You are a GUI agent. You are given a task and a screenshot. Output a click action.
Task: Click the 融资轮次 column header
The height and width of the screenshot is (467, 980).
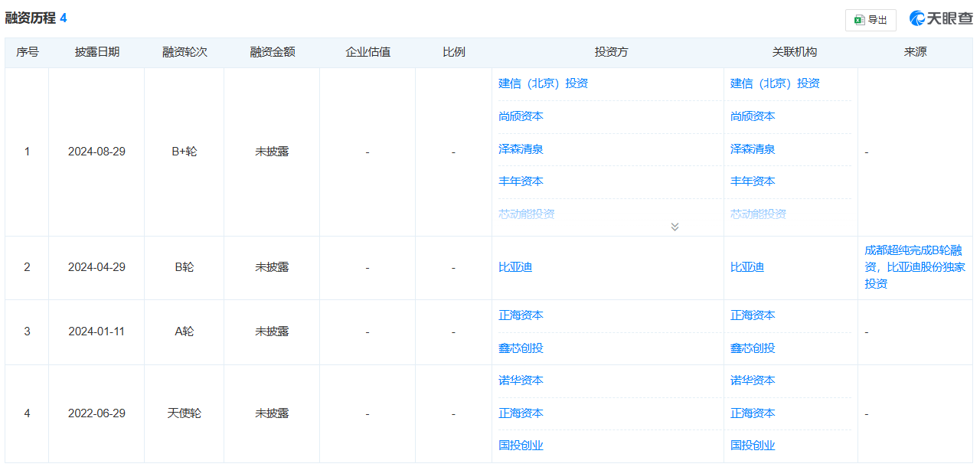(185, 52)
